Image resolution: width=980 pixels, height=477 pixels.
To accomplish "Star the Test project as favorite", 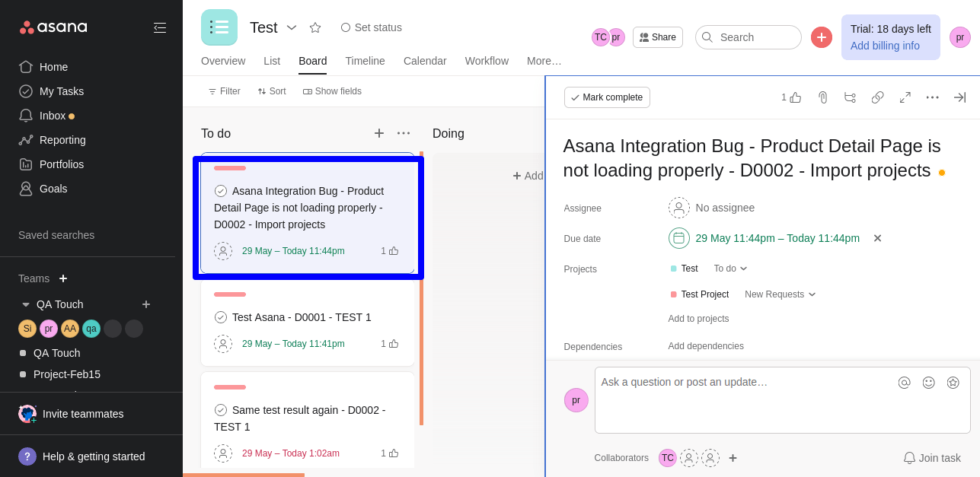I will tap(315, 27).
